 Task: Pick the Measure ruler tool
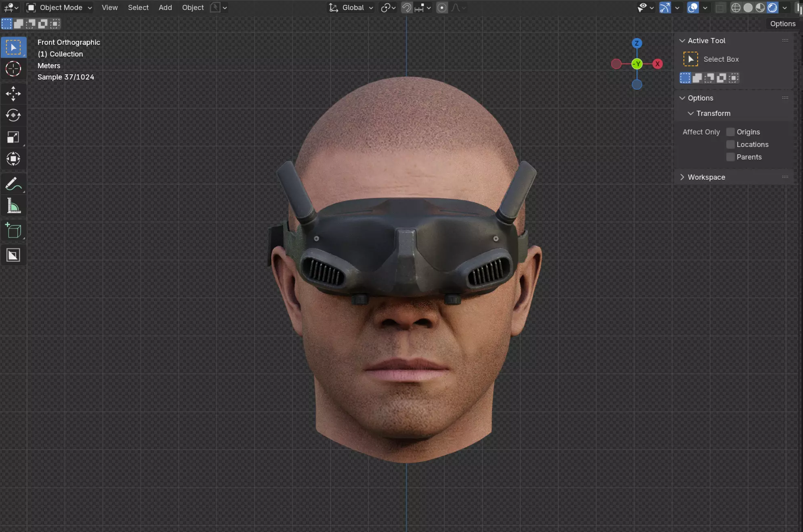(13, 206)
